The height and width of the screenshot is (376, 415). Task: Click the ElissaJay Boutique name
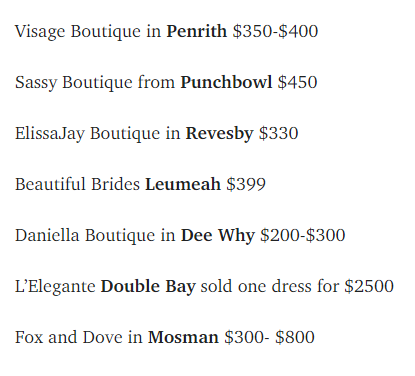87,134
